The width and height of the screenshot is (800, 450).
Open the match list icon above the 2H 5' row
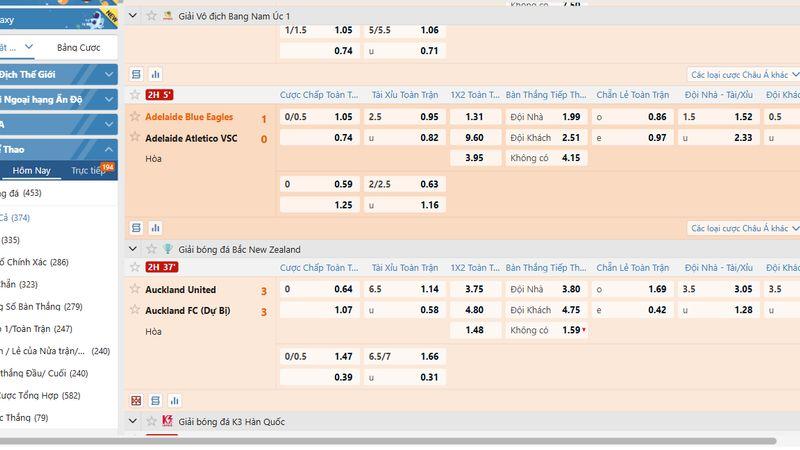136,74
